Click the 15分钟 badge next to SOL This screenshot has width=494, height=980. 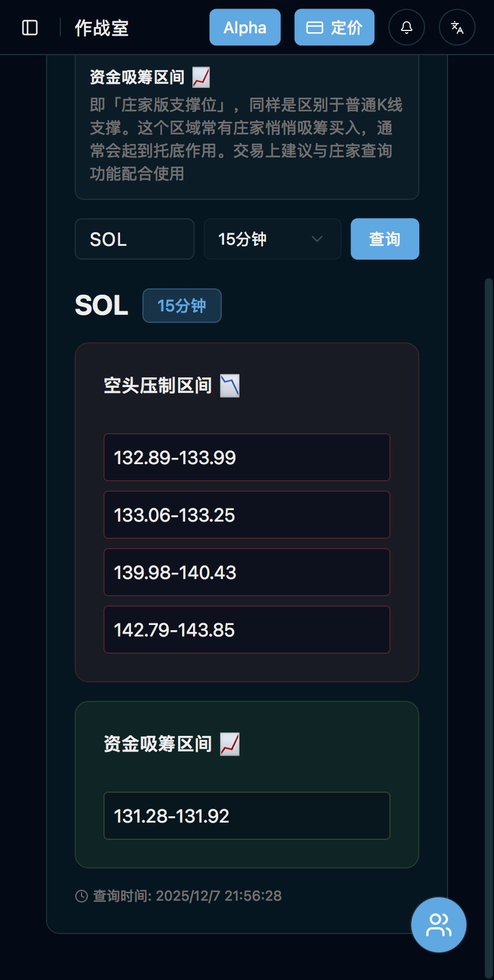182,306
